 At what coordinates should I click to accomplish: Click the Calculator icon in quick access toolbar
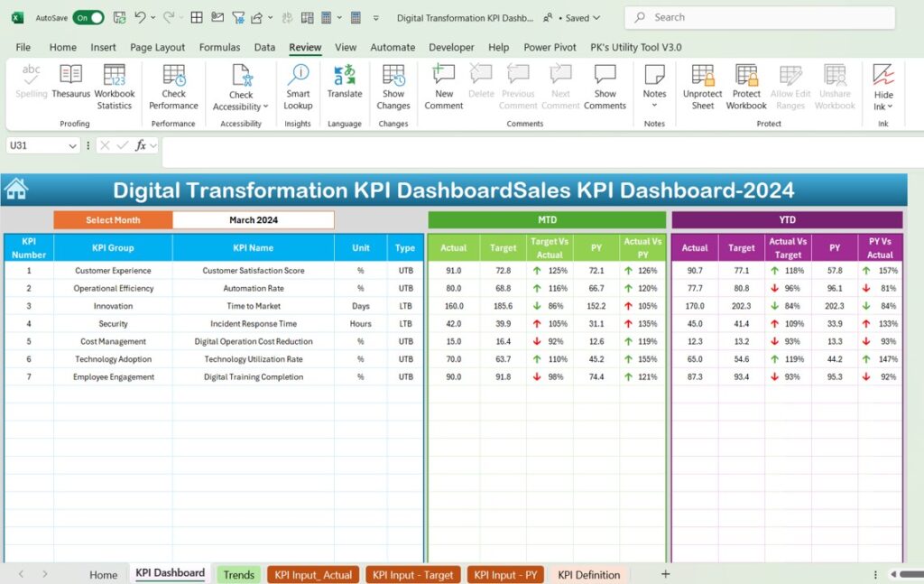click(x=356, y=18)
